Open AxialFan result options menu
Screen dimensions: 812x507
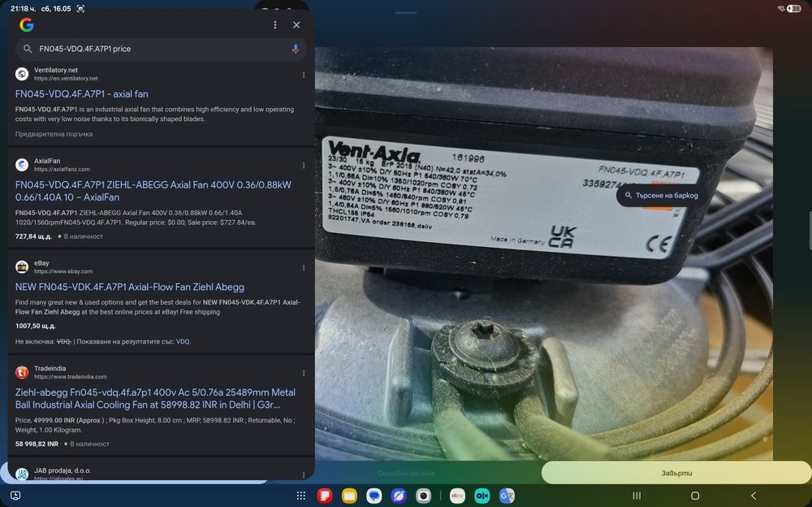(304, 166)
